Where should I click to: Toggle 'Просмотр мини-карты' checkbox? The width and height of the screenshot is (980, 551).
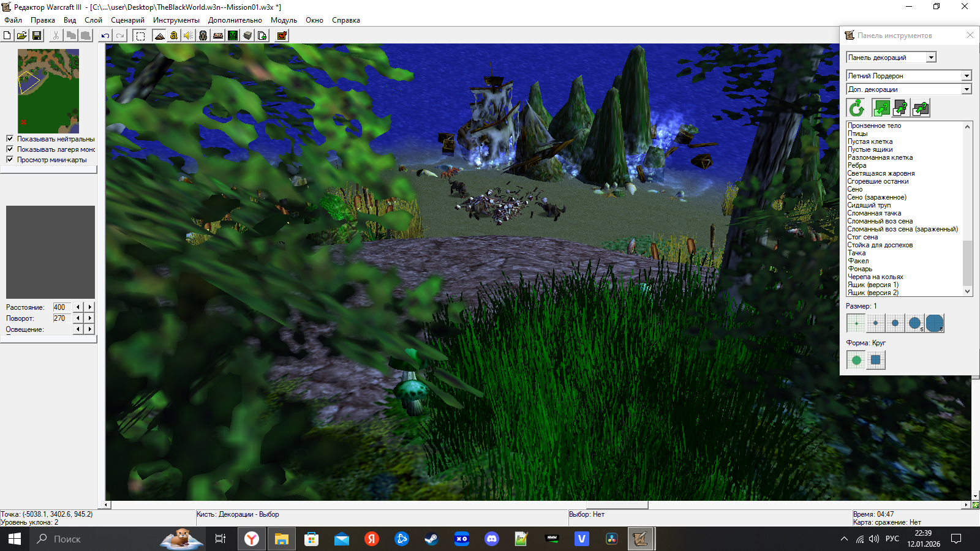[x=10, y=160]
